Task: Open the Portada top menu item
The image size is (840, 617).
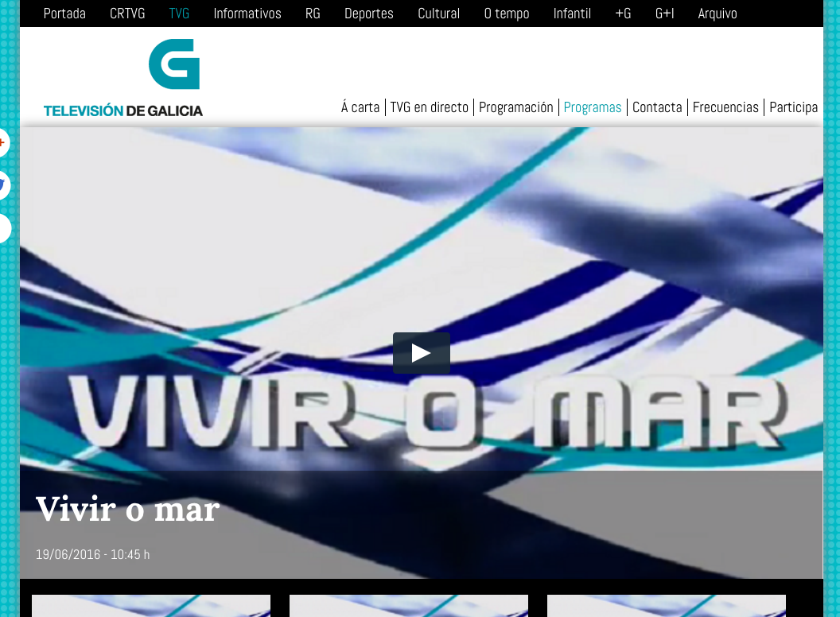Action: coord(64,14)
